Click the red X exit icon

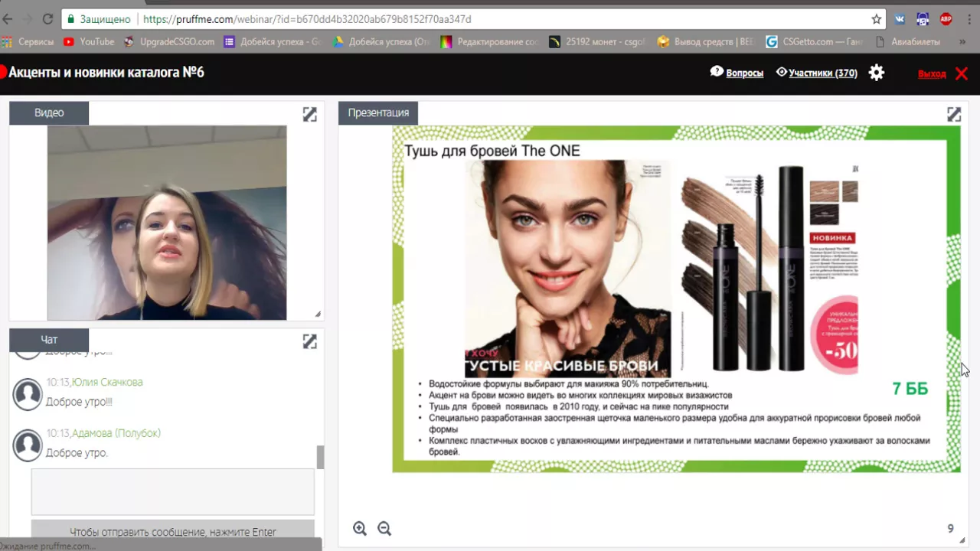[x=962, y=73]
